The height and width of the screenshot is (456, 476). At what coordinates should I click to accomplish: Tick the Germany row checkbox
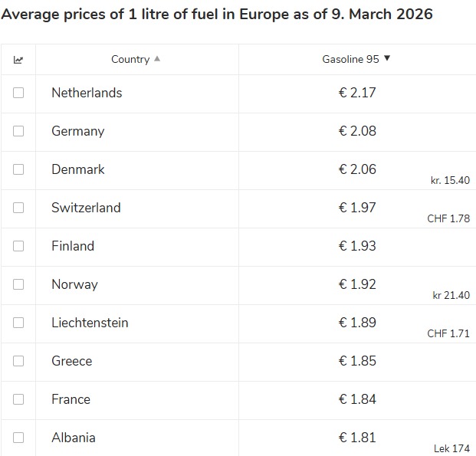pyautogui.click(x=18, y=131)
